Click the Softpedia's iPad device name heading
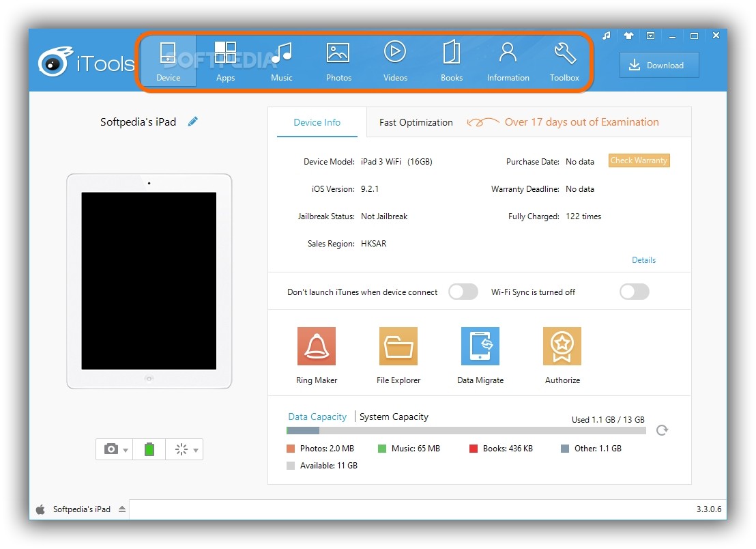The width and height of the screenshot is (756, 549). point(138,122)
